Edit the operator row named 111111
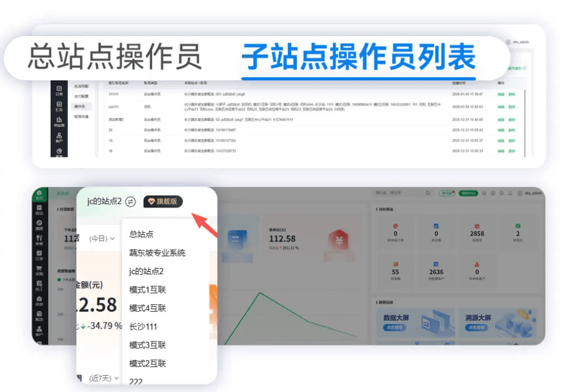This screenshot has height=392, width=572. (502, 94)
